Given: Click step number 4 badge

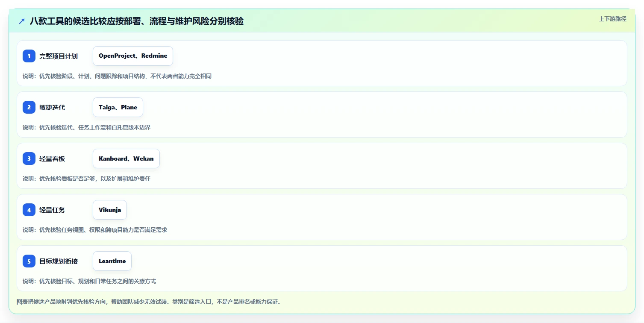Looking at the screenshot, I should tap(29, 210).
